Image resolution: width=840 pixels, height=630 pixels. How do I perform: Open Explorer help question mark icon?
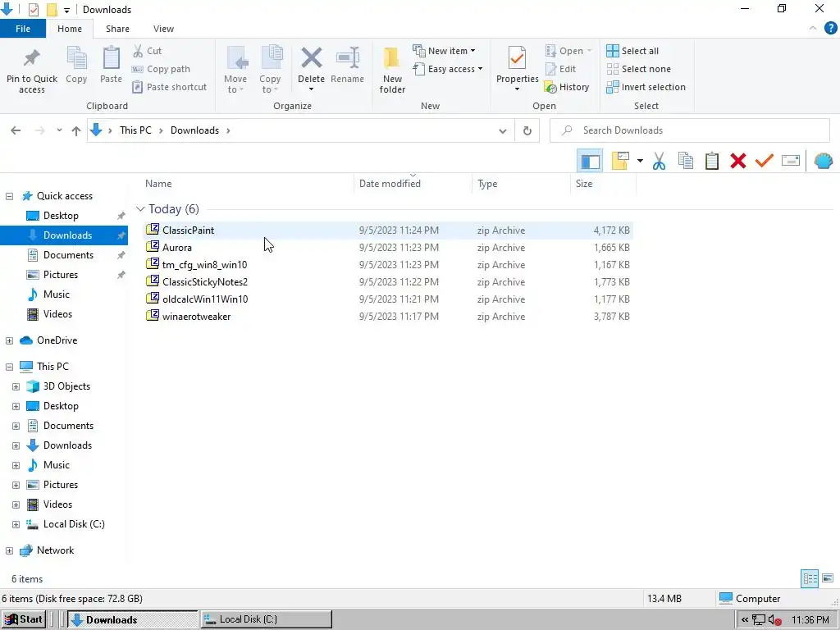830,29
